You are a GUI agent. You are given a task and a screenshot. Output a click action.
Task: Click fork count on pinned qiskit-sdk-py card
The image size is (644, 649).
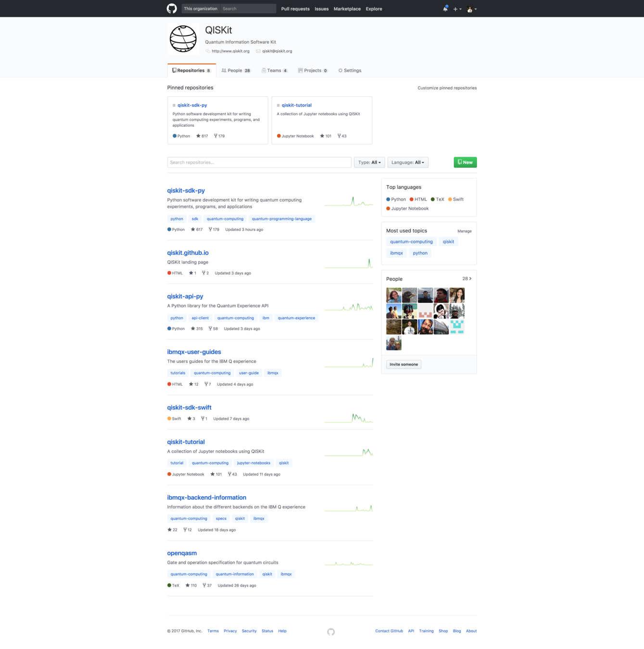tap(219, 136)
